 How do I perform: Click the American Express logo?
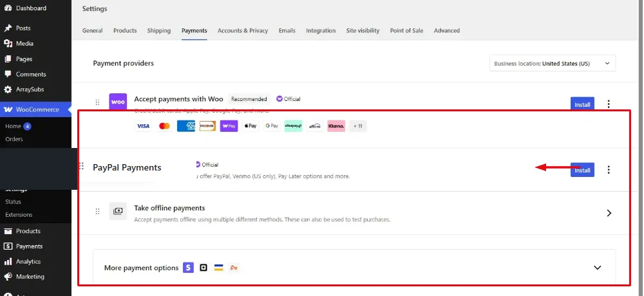point(186,126)
